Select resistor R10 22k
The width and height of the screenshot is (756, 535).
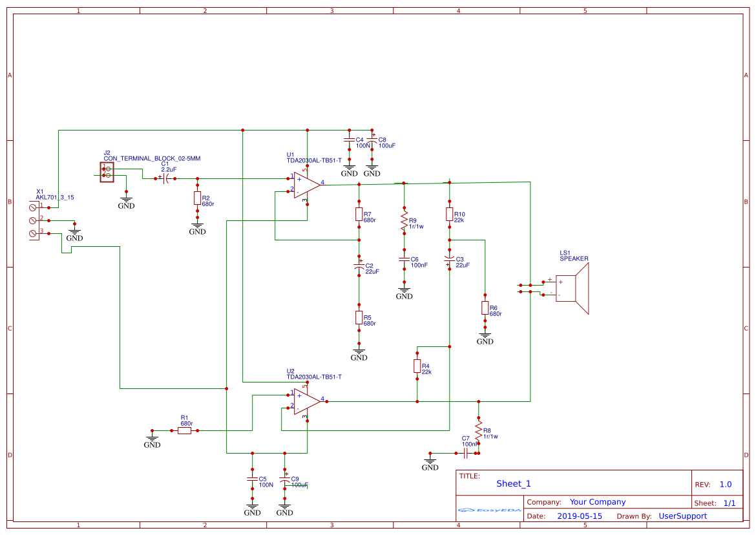pyautogui.click(x=449, y=214)
